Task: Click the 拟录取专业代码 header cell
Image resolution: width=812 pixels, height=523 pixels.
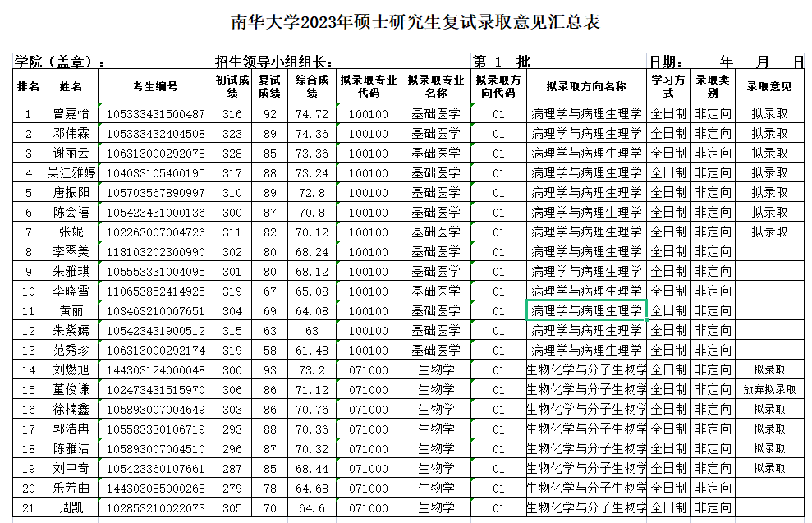Action: [x=369, y=87]
